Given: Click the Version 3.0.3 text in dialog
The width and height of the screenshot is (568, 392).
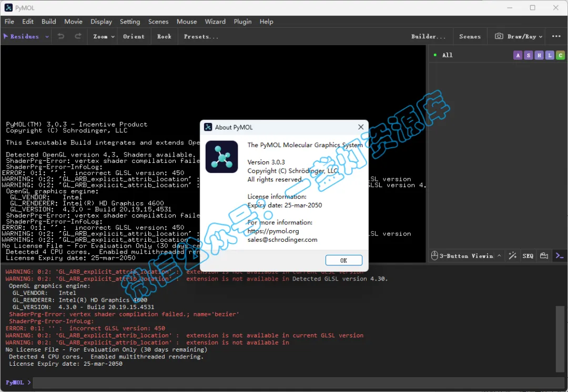Looking at the screenshot, I should [266, 162].
